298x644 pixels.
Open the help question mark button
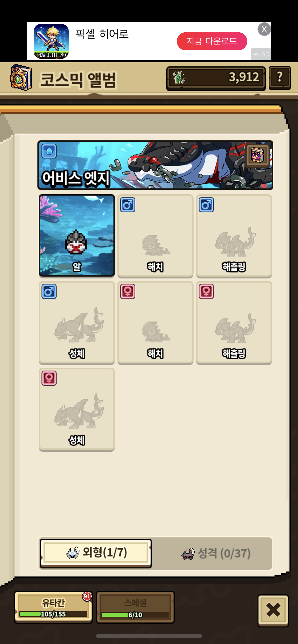(280, 78)
